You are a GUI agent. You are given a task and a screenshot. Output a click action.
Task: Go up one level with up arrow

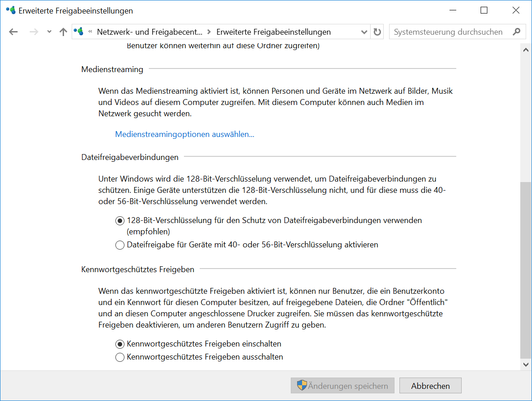(63, 32)
